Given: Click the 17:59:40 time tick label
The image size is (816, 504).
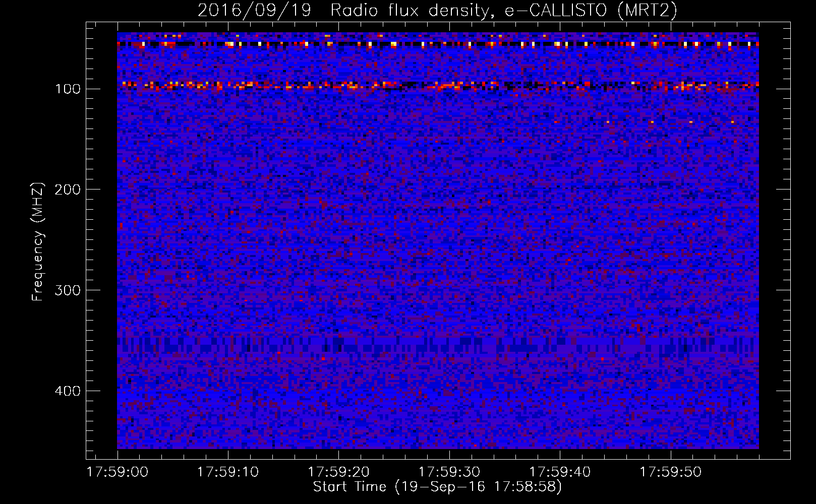Looking at the screenshot, I should tap(560, 472).
